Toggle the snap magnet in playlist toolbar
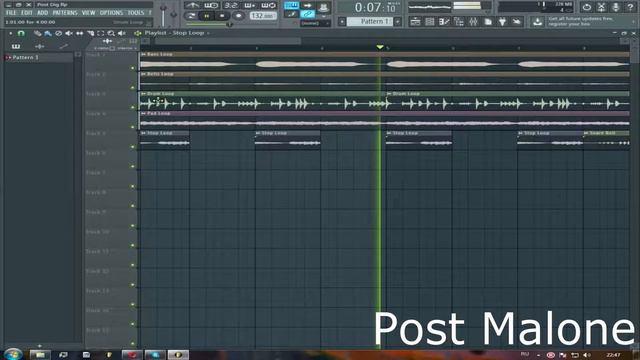Screen dimensions: 640x360 (x=21, y=33)
